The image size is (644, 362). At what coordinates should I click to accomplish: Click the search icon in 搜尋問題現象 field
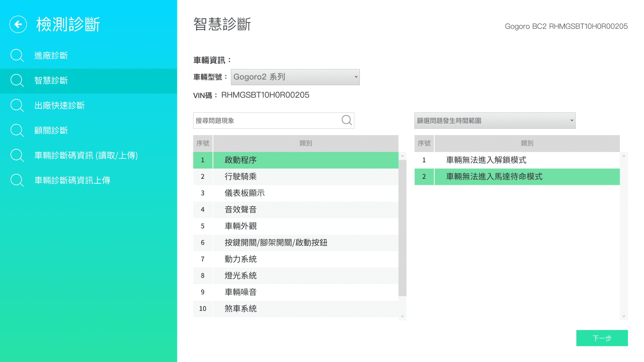pyautogui.click(x=347, y=120)
